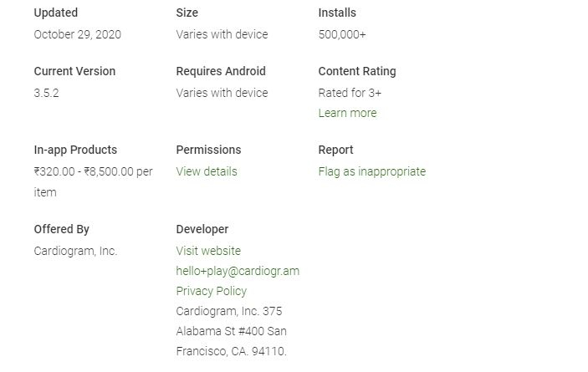Visit the developer's website

coord(208,251)
